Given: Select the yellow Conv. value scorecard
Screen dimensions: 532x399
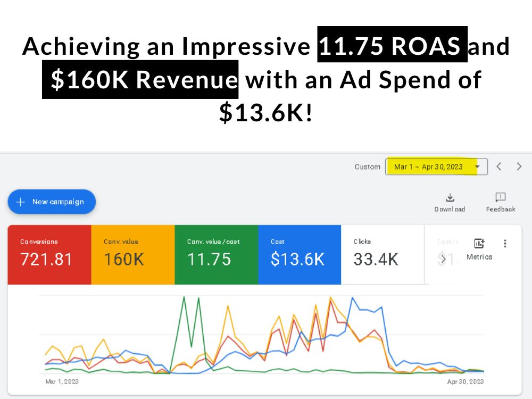Looking at the screenshot, I should click(x=133, y=254).
